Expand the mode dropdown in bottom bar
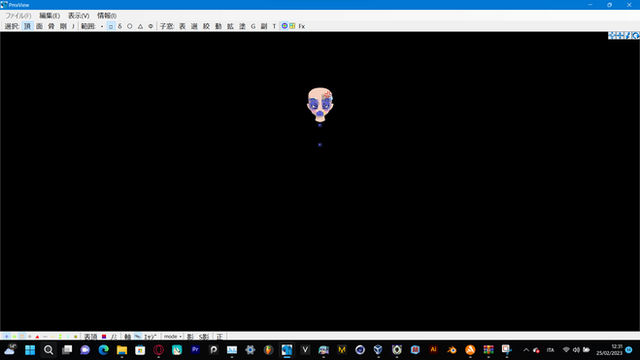This screenshot has height=360, width=640. point(172,337)
